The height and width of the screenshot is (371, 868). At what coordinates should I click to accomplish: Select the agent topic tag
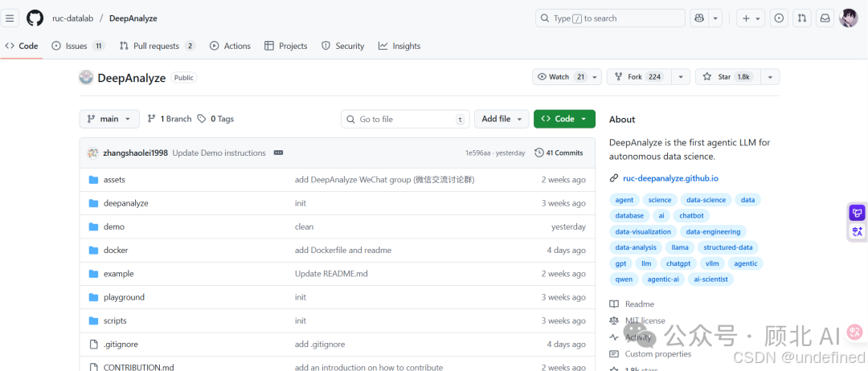[x=624, y=200]
